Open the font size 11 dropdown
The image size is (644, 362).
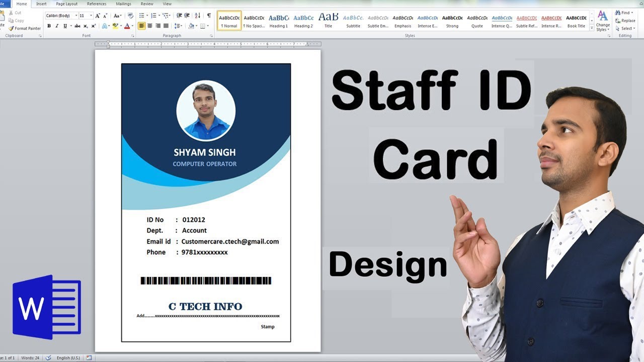tap(91, 16)
